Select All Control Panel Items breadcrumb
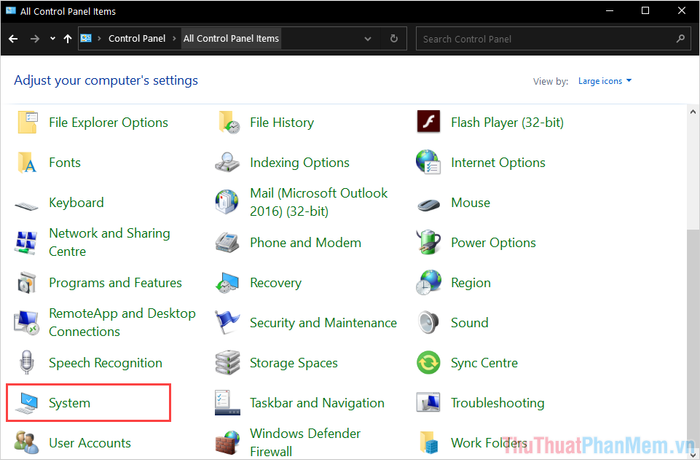This screenshot has height=460, width=700. tap(231, 39)
